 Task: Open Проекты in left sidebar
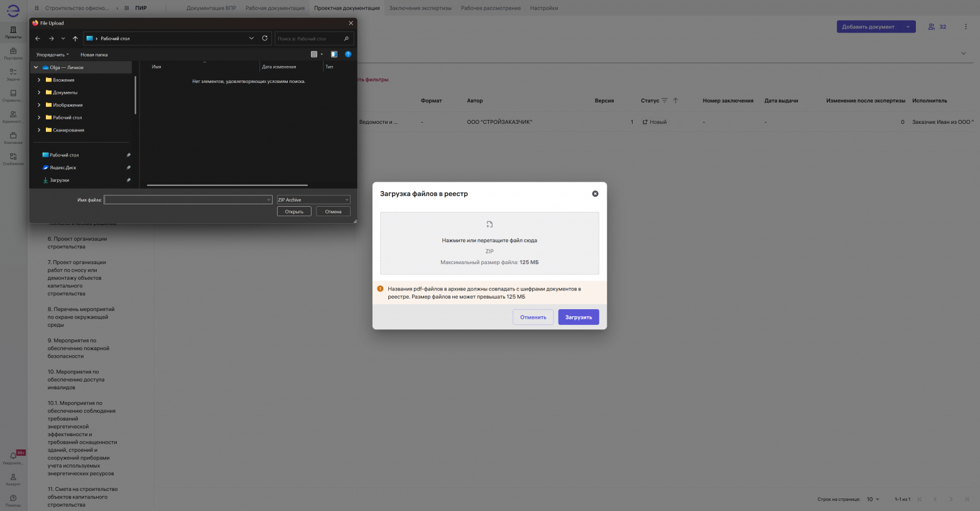[13, 32]
